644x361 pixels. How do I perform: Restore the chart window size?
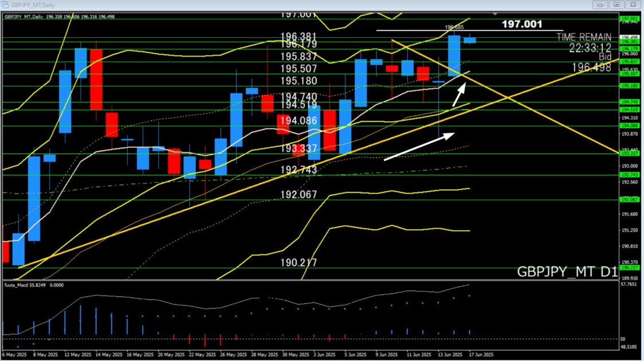coord(616,4)
